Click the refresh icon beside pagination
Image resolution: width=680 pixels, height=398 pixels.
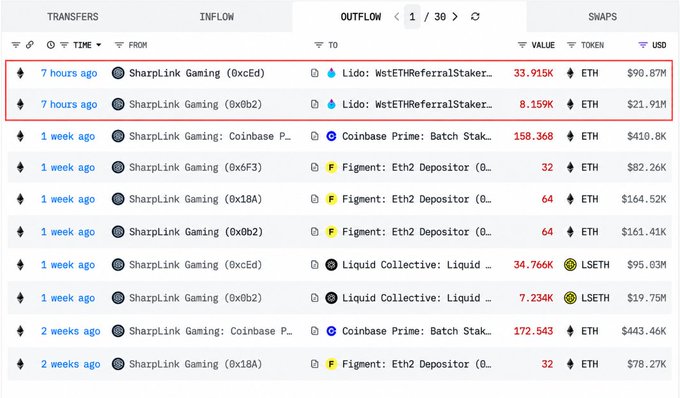(475, 16)
